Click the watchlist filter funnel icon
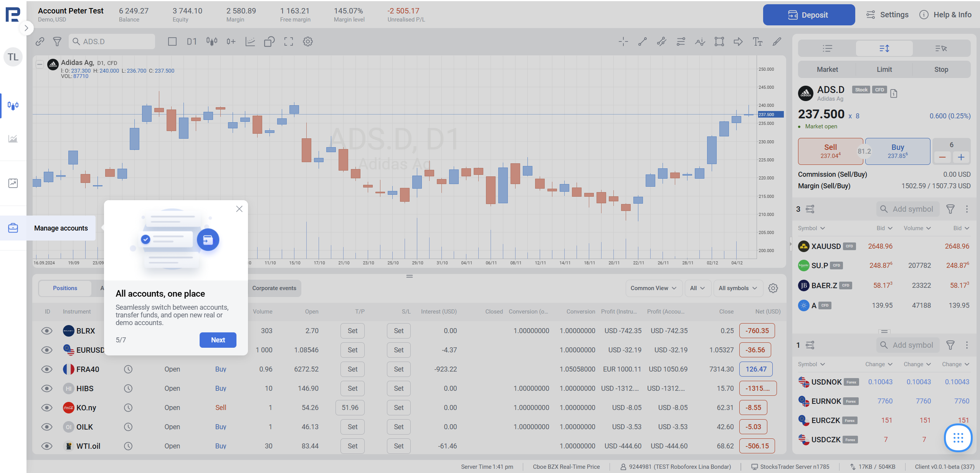Screen dimensions: 980x473 [x=950, y=209]
